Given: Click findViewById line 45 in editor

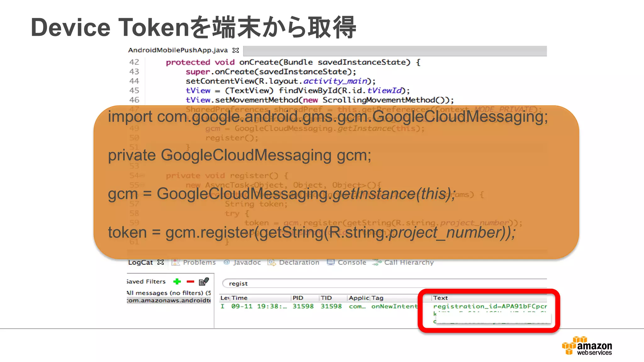Looking at the screenshot, I should coord(298,90).
